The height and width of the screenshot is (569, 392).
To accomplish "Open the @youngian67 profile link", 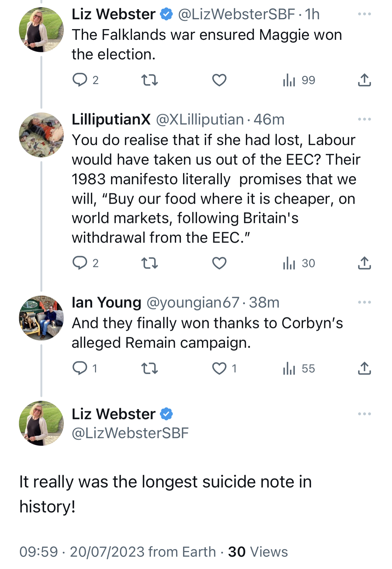I will [193, 303].
